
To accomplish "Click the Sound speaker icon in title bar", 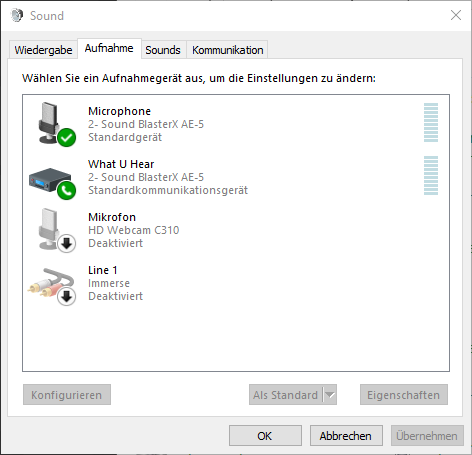I will pyautogui.click(x=17, y=15).
